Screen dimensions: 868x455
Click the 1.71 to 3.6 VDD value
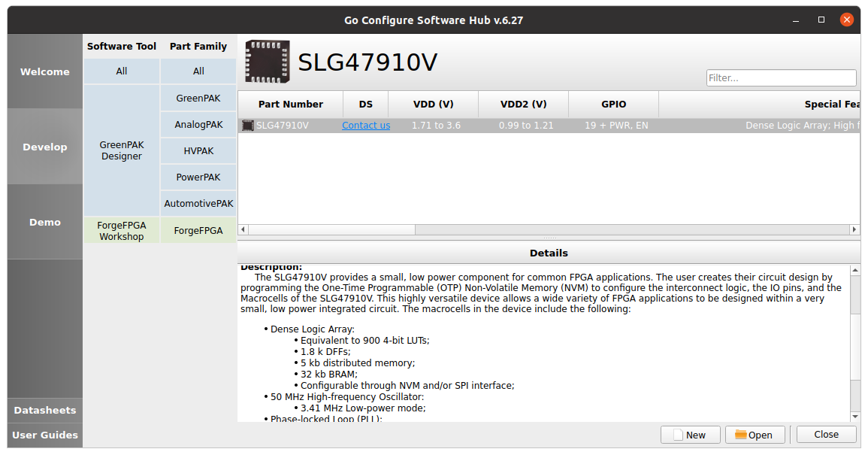(436, 126)
